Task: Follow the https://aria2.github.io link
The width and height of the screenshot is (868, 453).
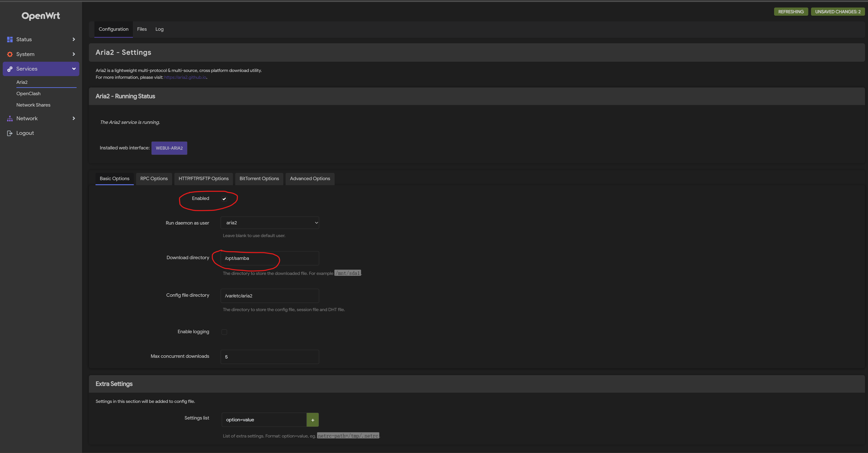Action: (185, 77)
